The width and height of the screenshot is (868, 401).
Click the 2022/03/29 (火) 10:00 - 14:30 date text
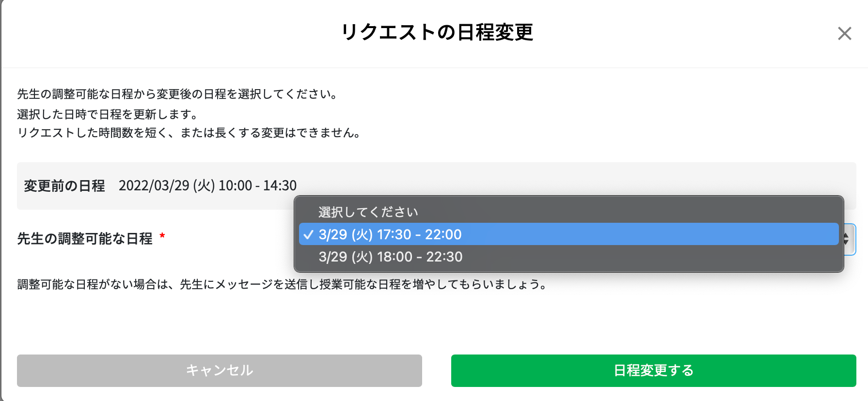(207, 186)
